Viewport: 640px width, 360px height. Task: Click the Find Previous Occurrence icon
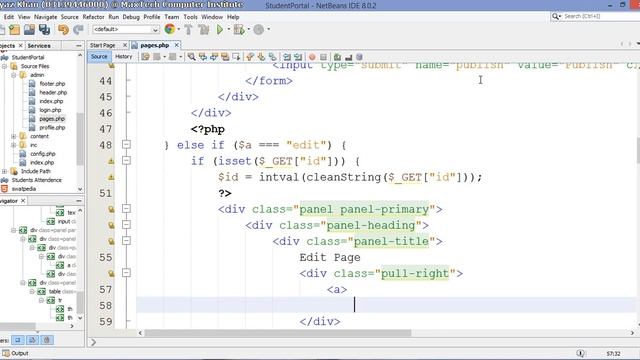pos(202,57)
